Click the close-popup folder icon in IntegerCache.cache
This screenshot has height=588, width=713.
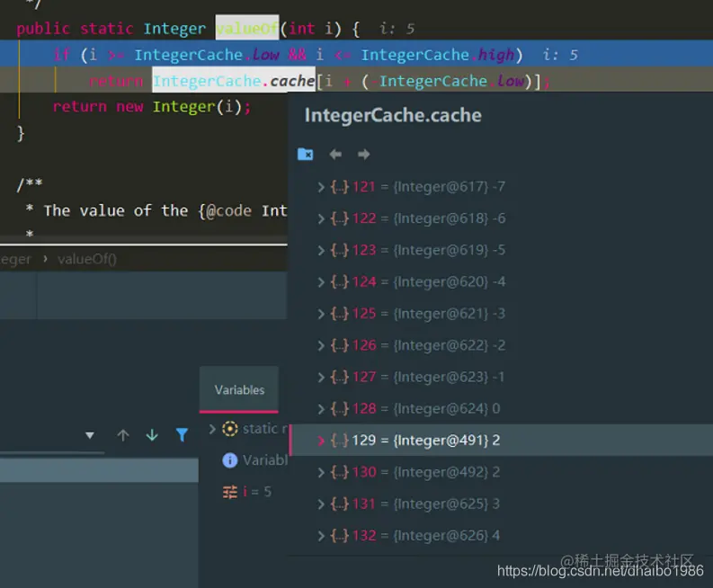[x=305, y=154]
